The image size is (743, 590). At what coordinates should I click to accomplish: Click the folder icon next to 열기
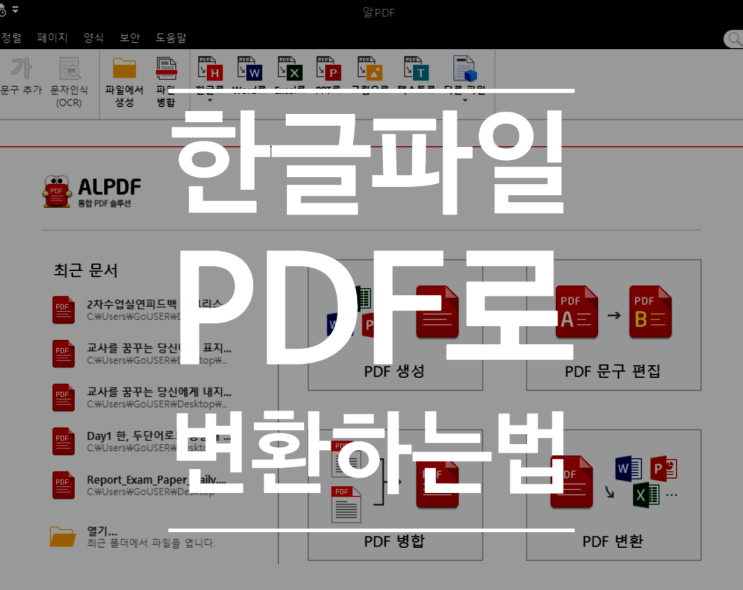click(63, 537)
